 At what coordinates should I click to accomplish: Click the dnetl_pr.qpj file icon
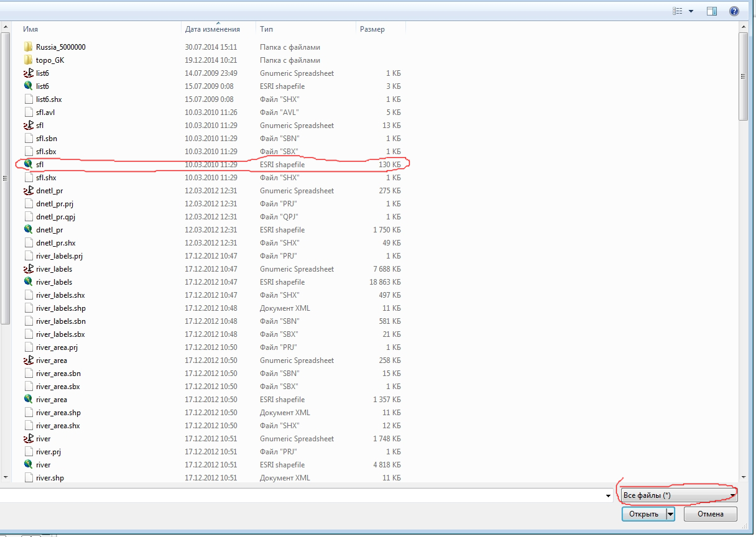pyautogui.click(x=28, y=217)
